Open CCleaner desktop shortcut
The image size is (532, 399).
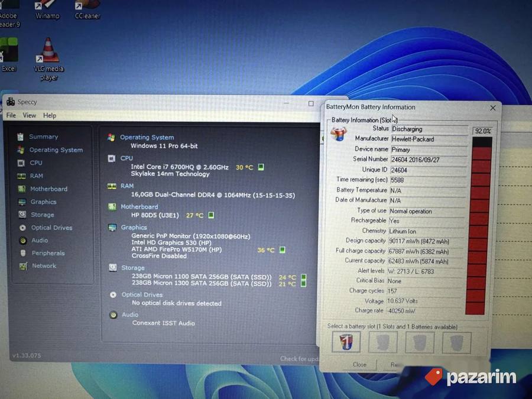point(87,10)
